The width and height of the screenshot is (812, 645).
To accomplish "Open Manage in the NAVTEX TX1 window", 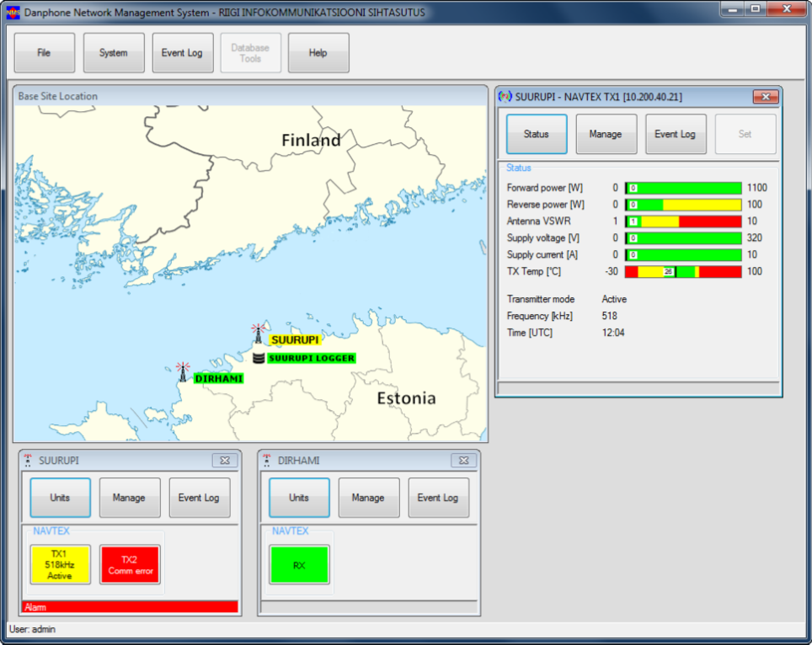I will [606, 134].
